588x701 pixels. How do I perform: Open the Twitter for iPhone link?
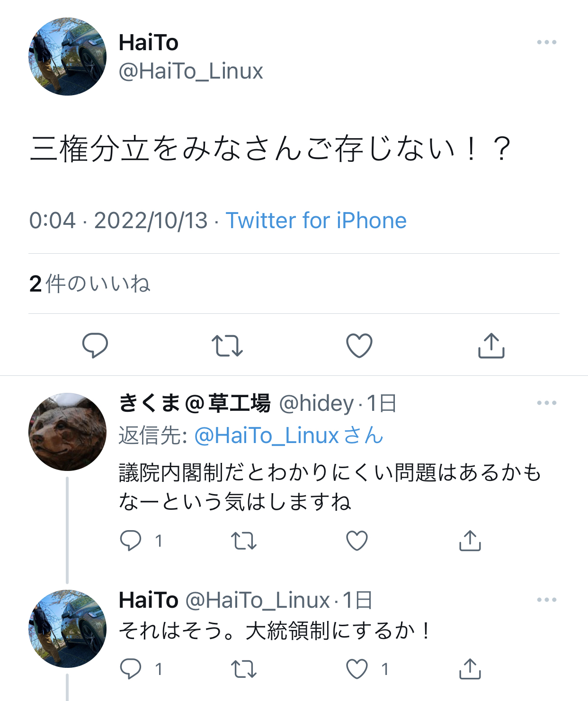(x=316, y=221)
